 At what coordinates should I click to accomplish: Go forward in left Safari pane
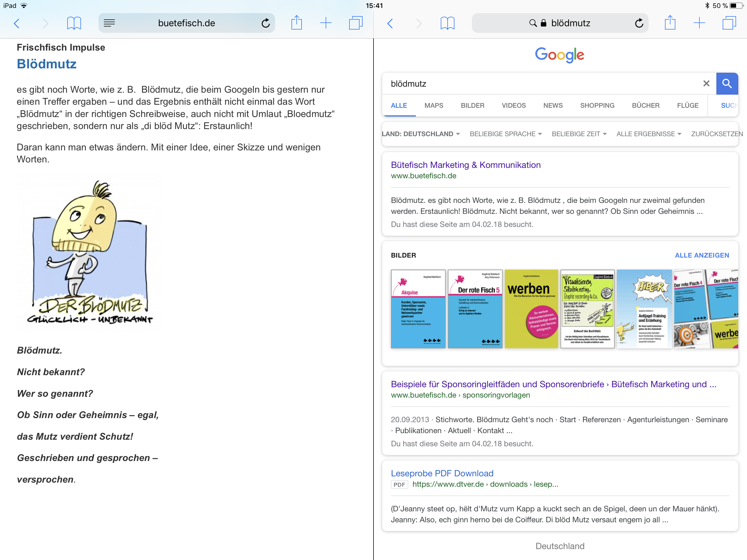46,23
